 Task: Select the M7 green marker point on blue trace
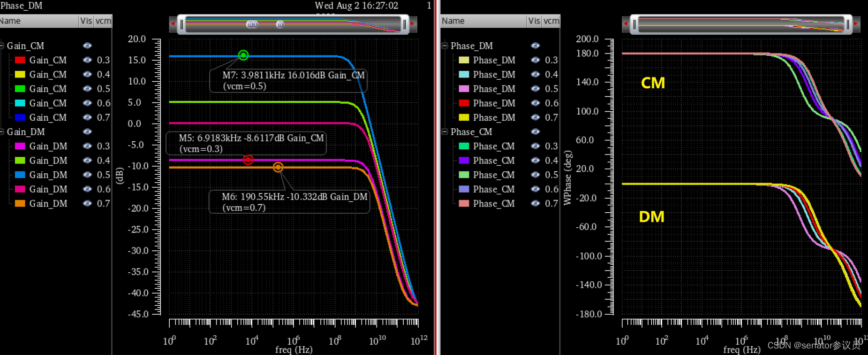243,55
